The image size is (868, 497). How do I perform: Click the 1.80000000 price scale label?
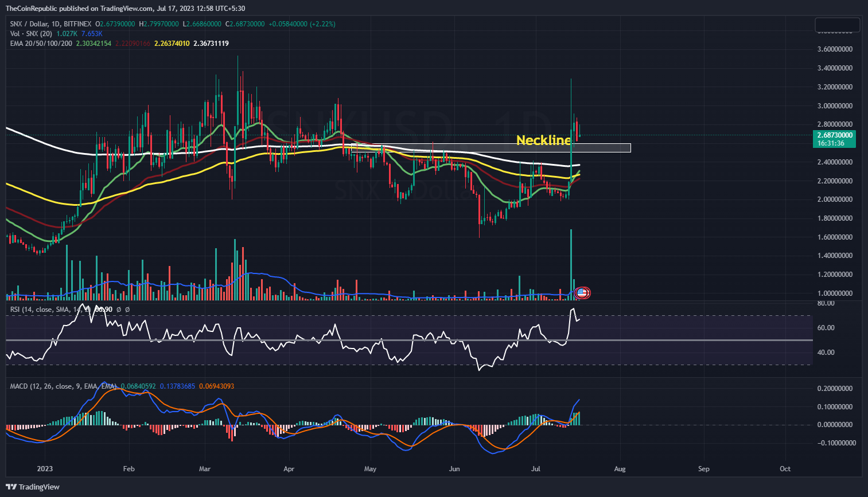point(834,218)
